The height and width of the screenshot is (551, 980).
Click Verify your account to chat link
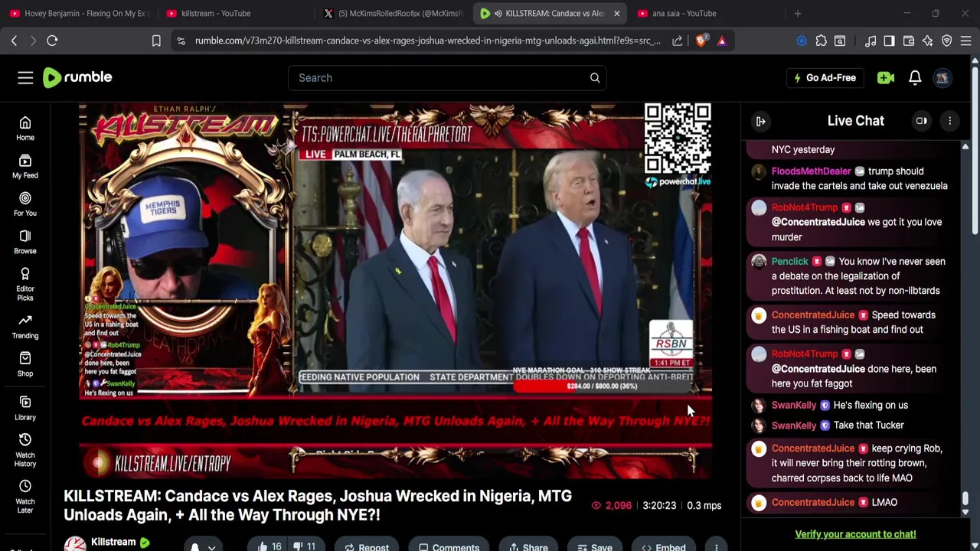tap(855, 534)
